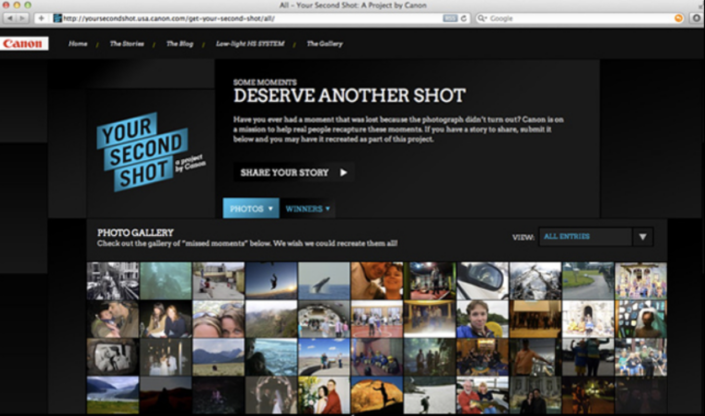The width and height of the screenshot is (705, 416).
Task: Click the Deserve Another Shot headline
Action: pos(349,95)
